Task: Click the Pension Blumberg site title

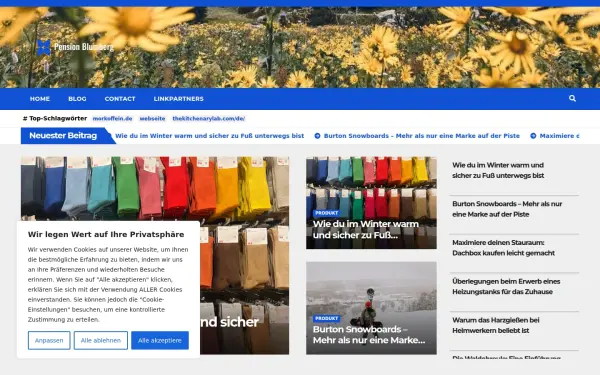Action: point(84,47)
